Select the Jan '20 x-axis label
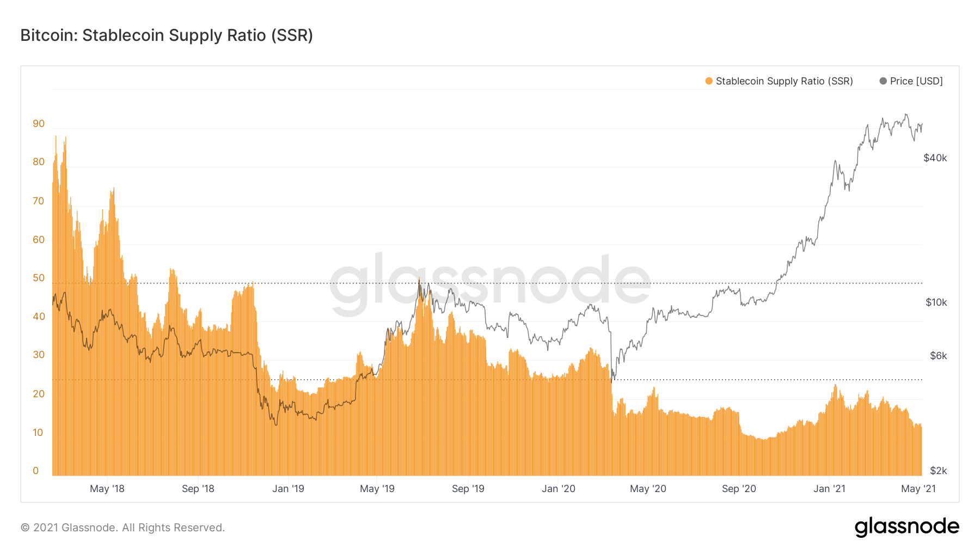This screenshot has width=980, height=552. coord(559,489)
